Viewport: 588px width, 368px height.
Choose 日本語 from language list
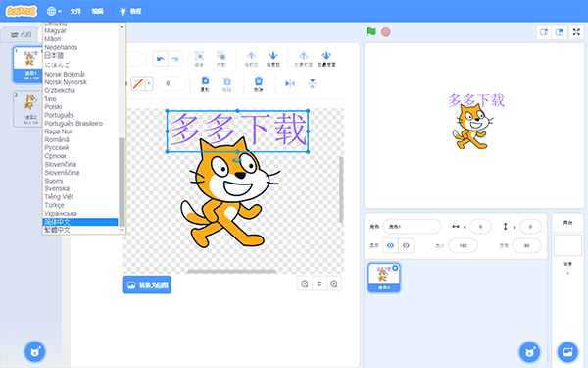tap(54, 56)
